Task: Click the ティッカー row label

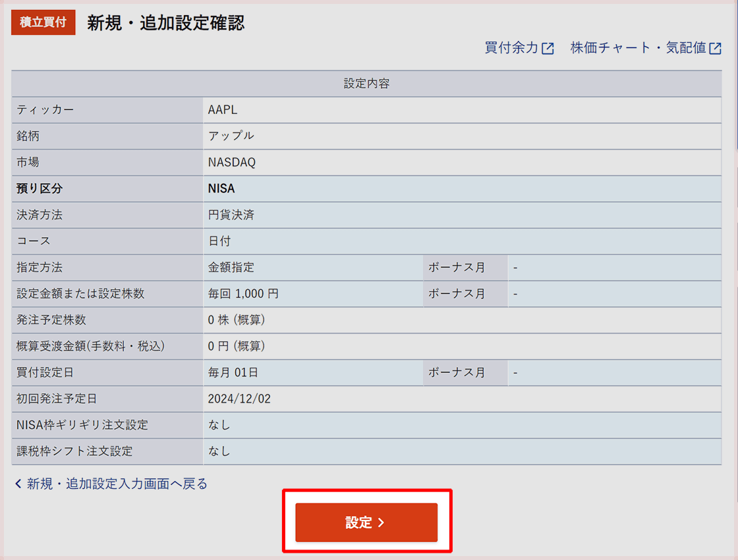Action: 45,109
